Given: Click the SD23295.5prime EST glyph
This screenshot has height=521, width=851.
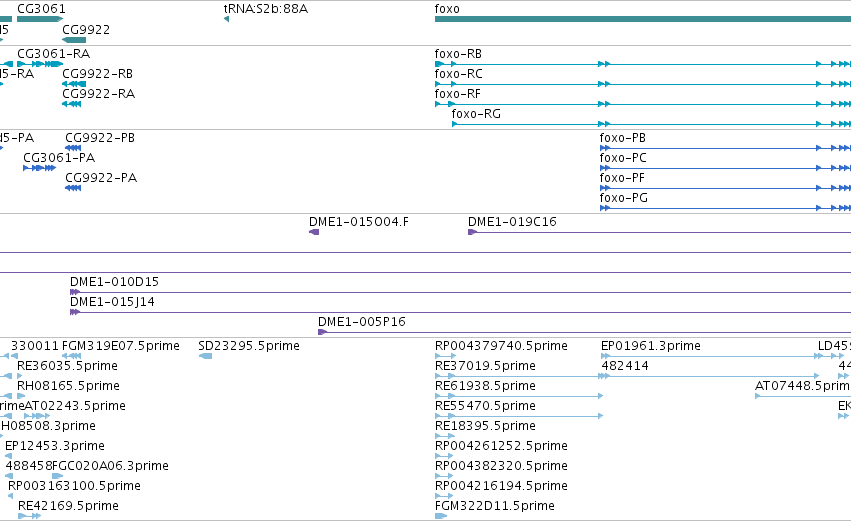Looking at the screenshot, I should [x=205, y=356].
